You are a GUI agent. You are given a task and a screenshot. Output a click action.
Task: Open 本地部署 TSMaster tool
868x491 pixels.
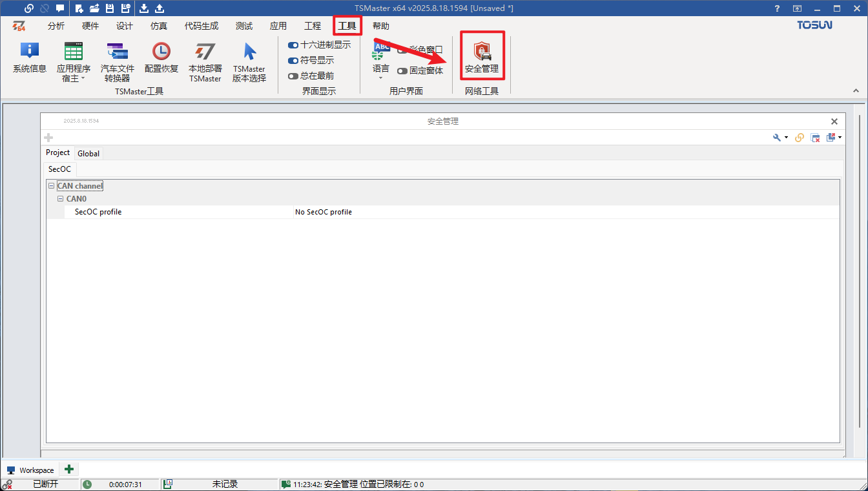coord(205,62)
